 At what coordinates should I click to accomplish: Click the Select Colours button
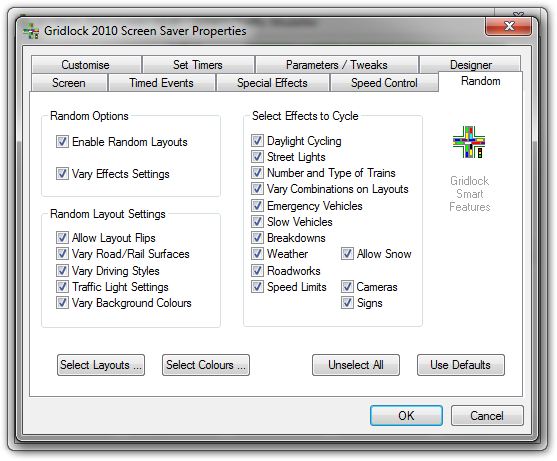(206, 365)
